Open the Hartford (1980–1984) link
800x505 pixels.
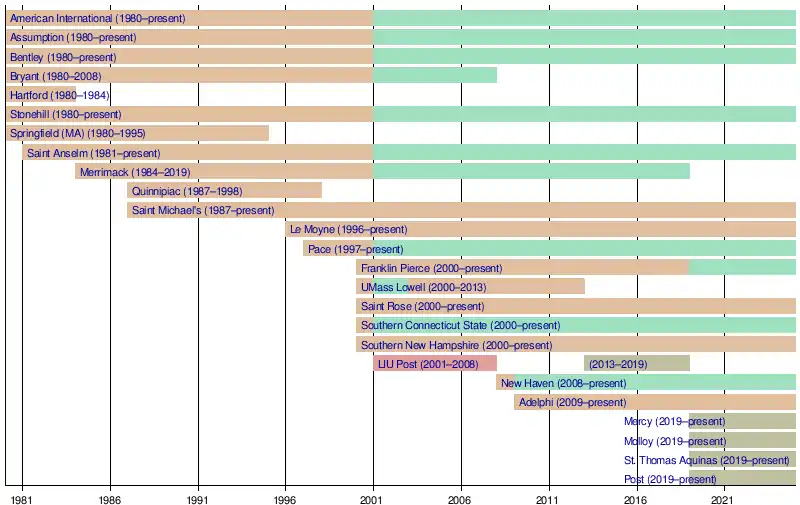click(x=57, y=95)
